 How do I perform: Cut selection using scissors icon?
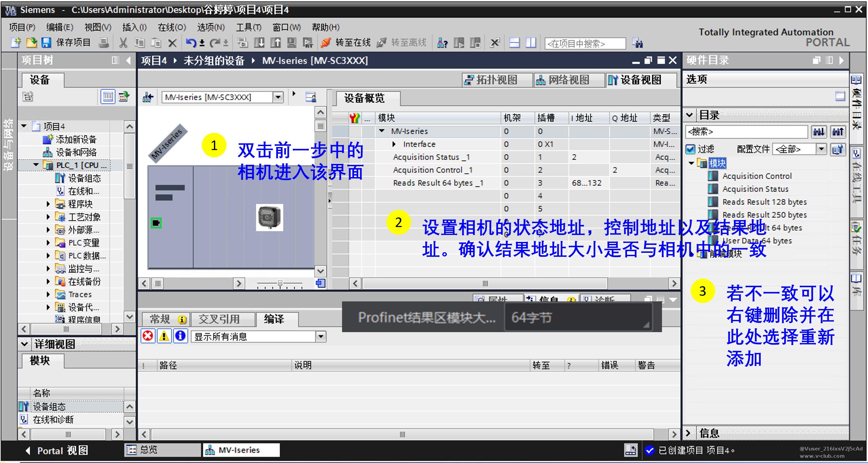(x=123, y=43)
